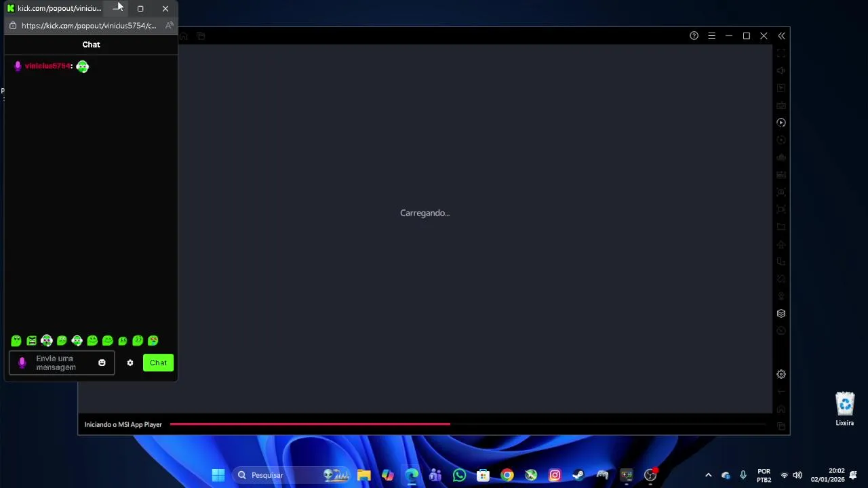Click the emote sent by vinicius5754
Image resolution: width=868 pixels, height=488 pixels.
[x=82, y=66]
